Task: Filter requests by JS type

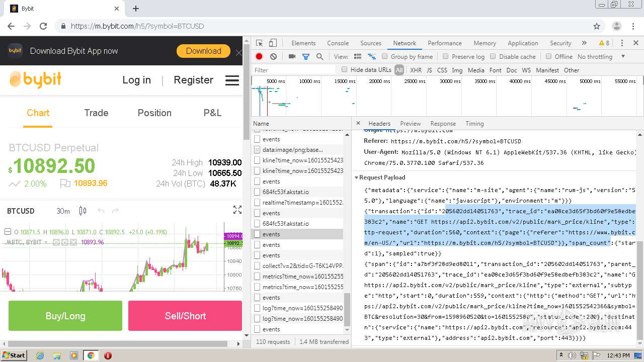Action: [x=429, y=70]
